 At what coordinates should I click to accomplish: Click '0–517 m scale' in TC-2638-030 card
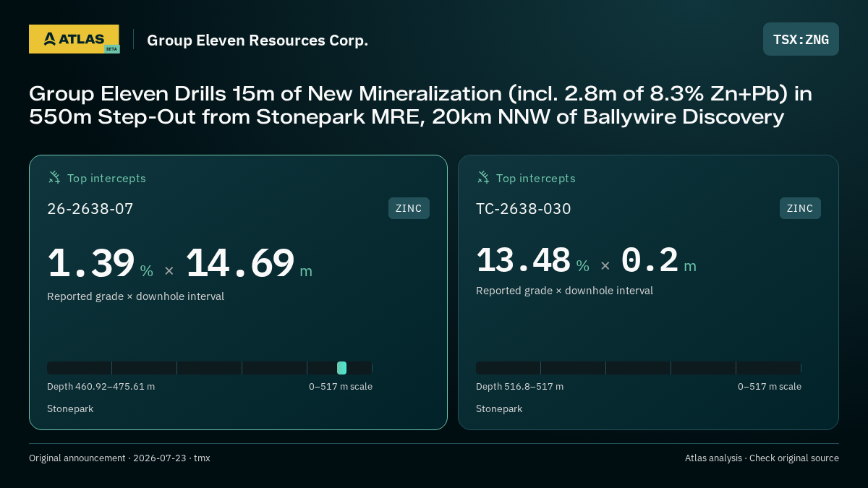point(770,387)
